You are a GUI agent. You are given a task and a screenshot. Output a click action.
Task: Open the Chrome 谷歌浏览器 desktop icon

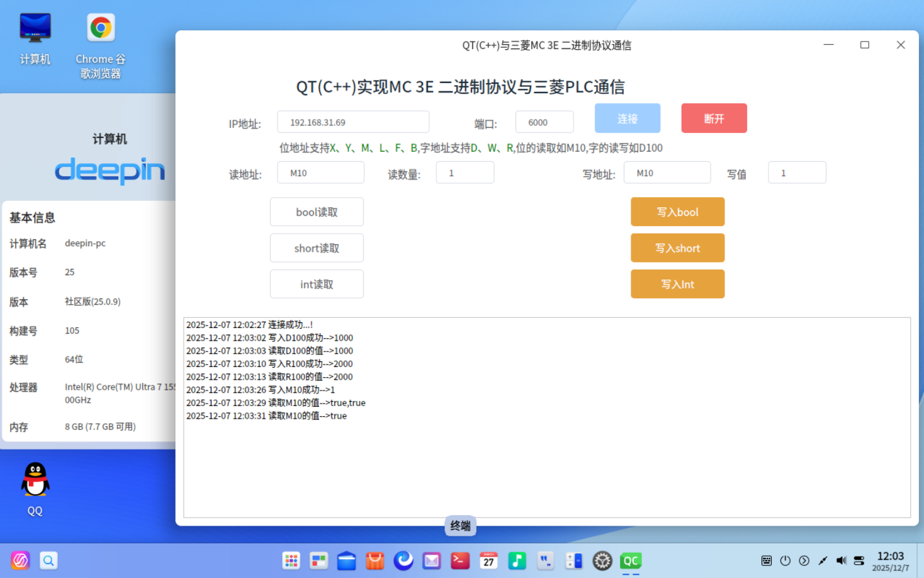[x=101, y=46]
